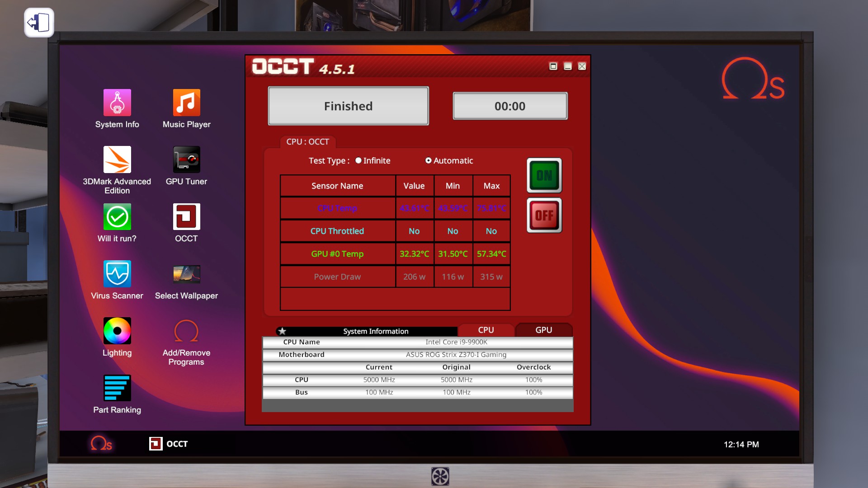Screen dimensions: 868x488
Task: Click the OCCT taskbar entry
Action: (169, 444)
